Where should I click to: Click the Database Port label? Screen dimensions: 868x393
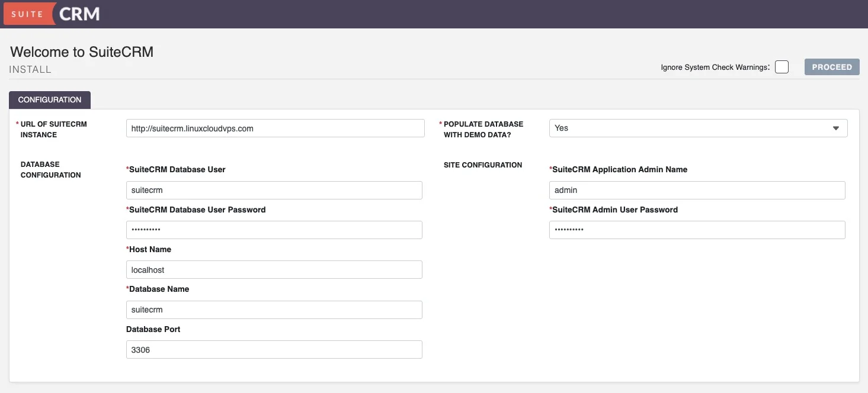pyautogui.click(x=153, y=329)
